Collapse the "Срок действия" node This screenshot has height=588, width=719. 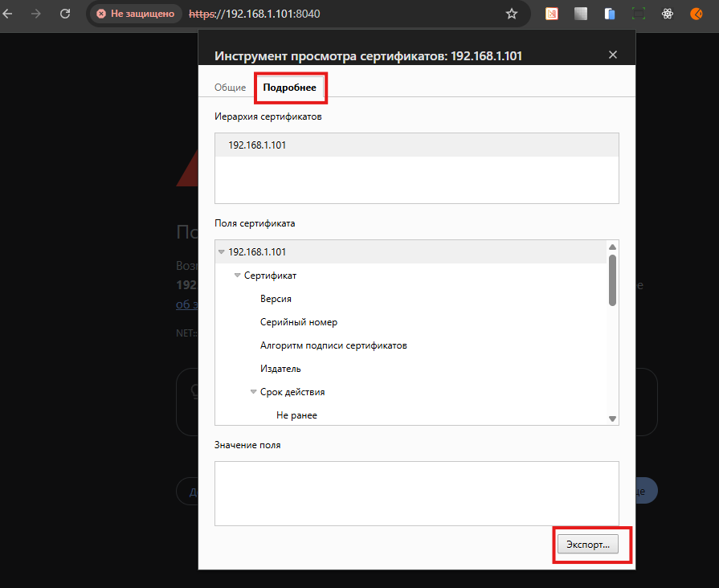point(254,392)
